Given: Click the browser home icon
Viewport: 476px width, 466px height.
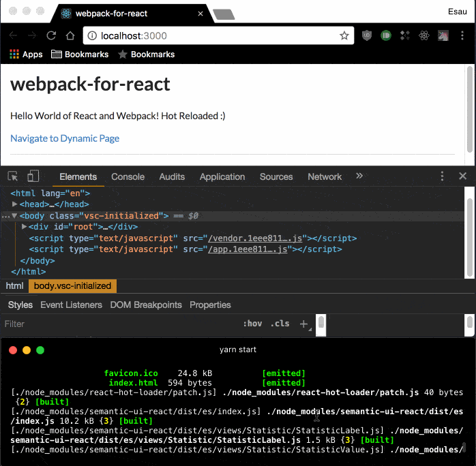Looking at the screenshot, I should (x=70, y=35).
